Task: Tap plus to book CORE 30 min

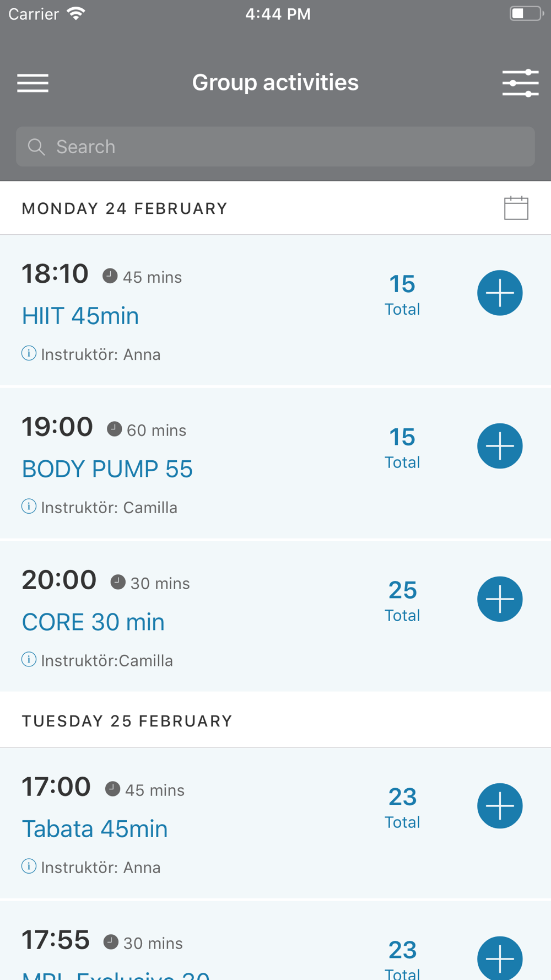Action: [x=500, y=599]
